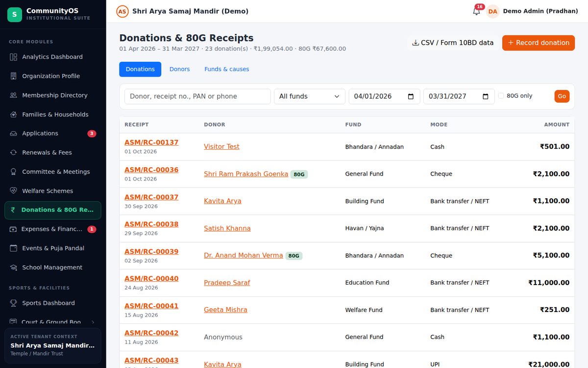
Task: Click the Membership Directory people icon
Action: click(14, 95)
